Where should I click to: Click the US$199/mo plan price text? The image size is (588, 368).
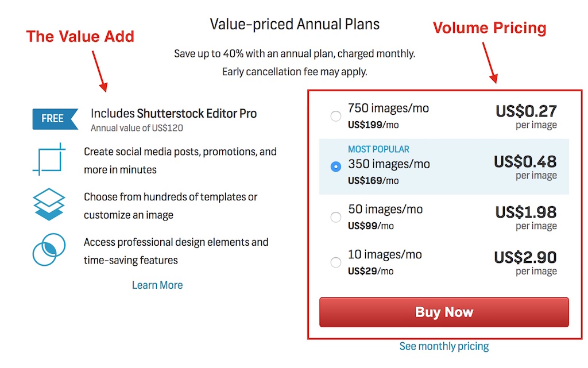coord(373,125)
